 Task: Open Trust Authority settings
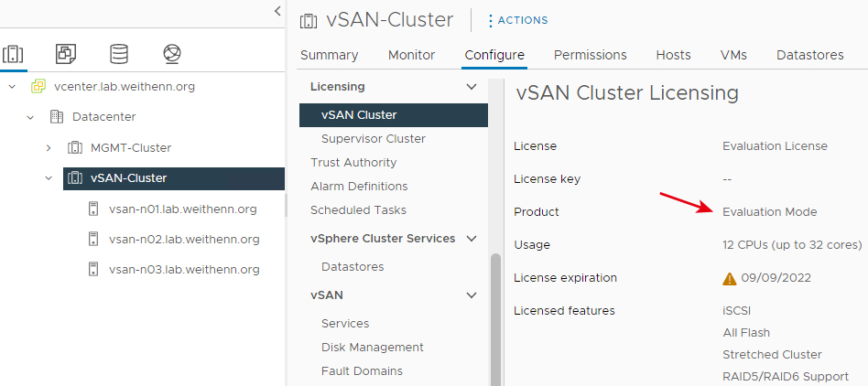click(353, 163)
